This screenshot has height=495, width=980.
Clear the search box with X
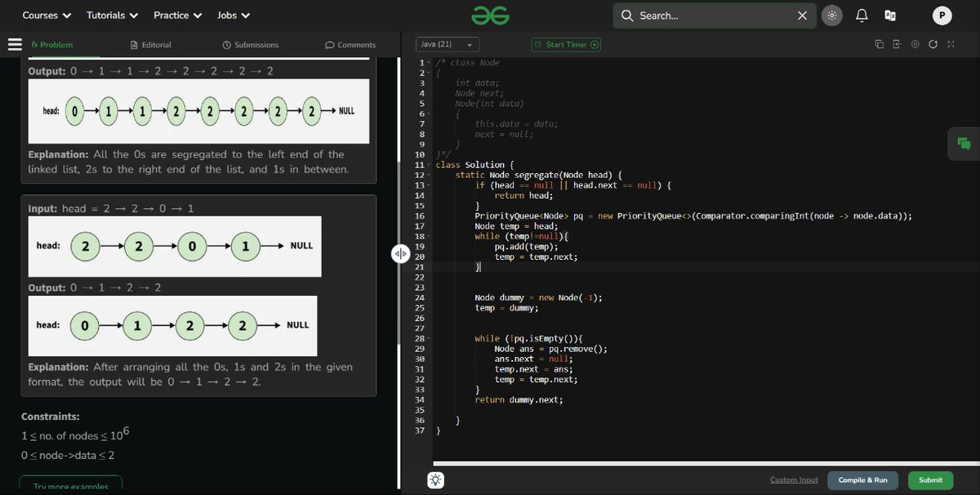click(802, 16)
